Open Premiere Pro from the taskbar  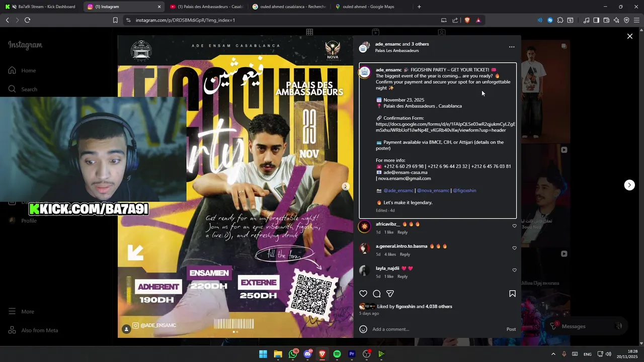tap(352, 354)
